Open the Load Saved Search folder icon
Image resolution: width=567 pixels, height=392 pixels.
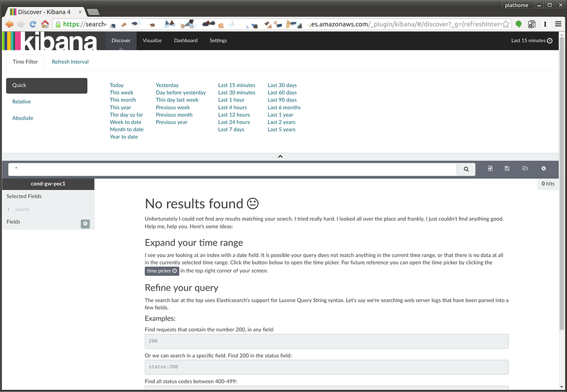[x=525, y=168]
